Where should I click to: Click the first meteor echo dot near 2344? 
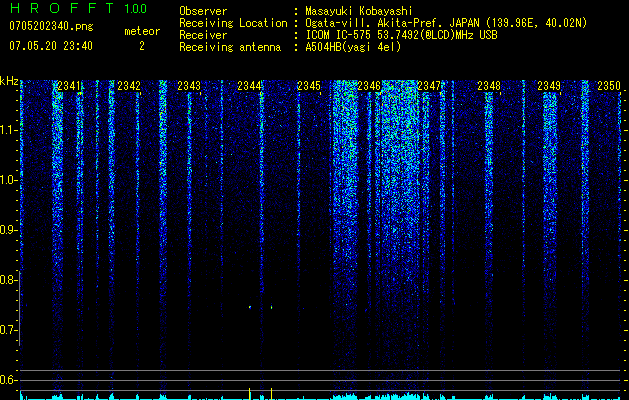click(x=250, y=307)
